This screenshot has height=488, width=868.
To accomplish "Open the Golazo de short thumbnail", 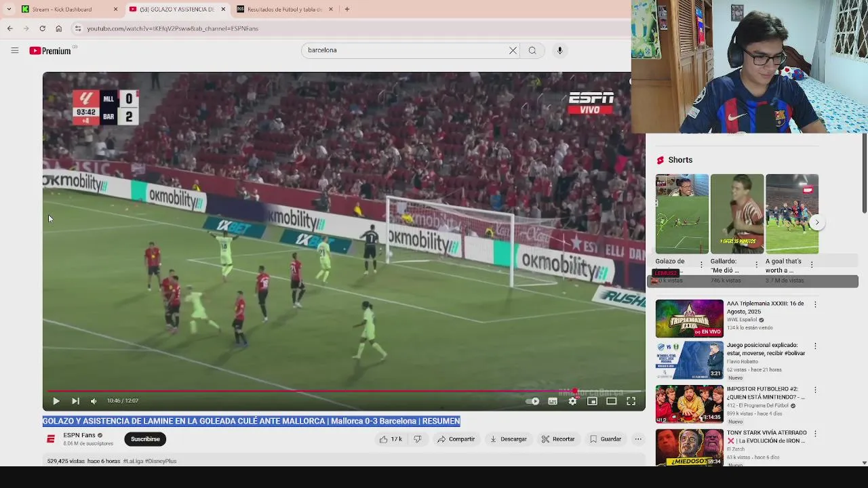I will click(x=682, y=213).
